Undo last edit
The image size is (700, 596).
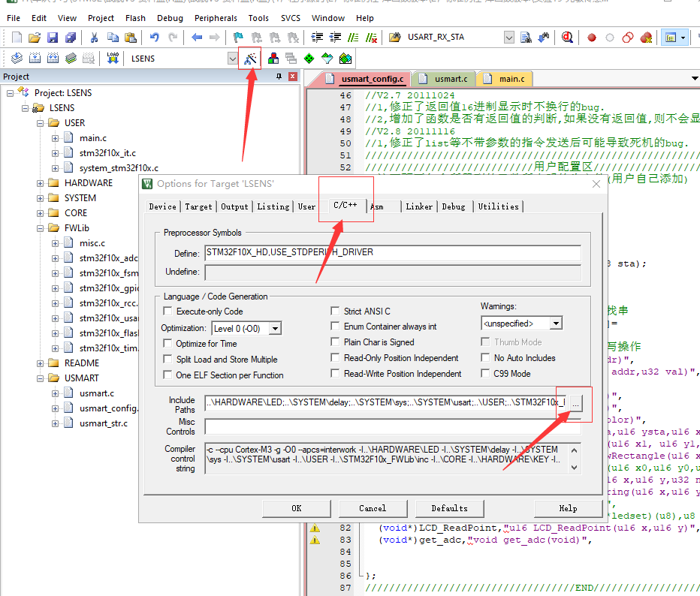click(155, 38)
